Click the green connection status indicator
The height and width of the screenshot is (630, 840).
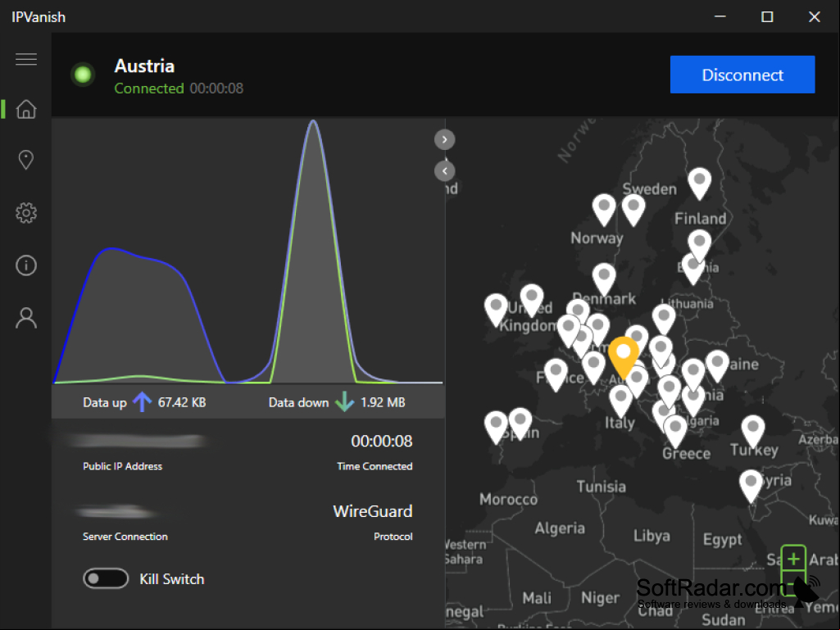(83, 75)
